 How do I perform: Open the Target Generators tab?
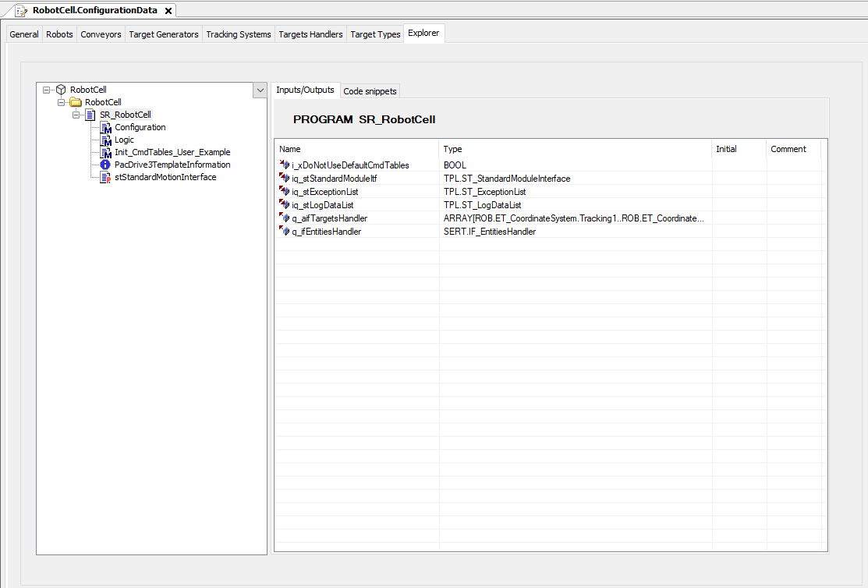[164, 34]
